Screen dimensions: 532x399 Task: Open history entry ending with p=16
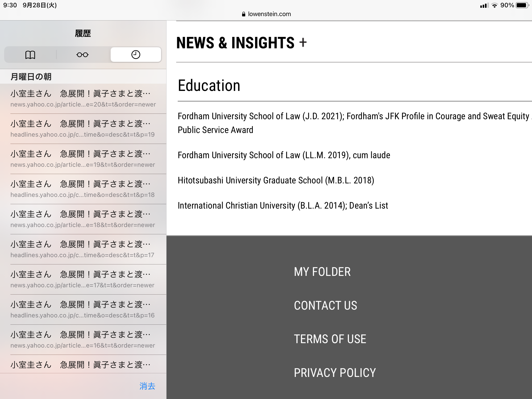click(83, 310)
